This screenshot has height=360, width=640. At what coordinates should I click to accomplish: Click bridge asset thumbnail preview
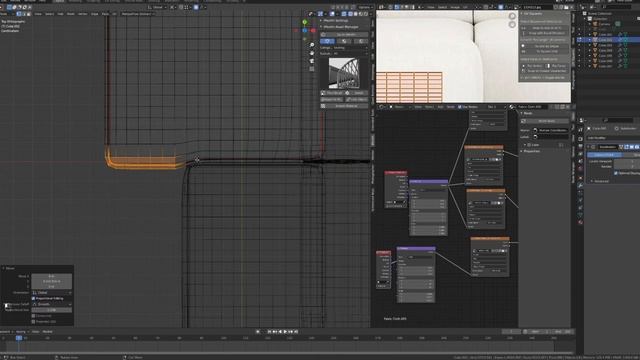pyautogui.click(x=344, y=73)
